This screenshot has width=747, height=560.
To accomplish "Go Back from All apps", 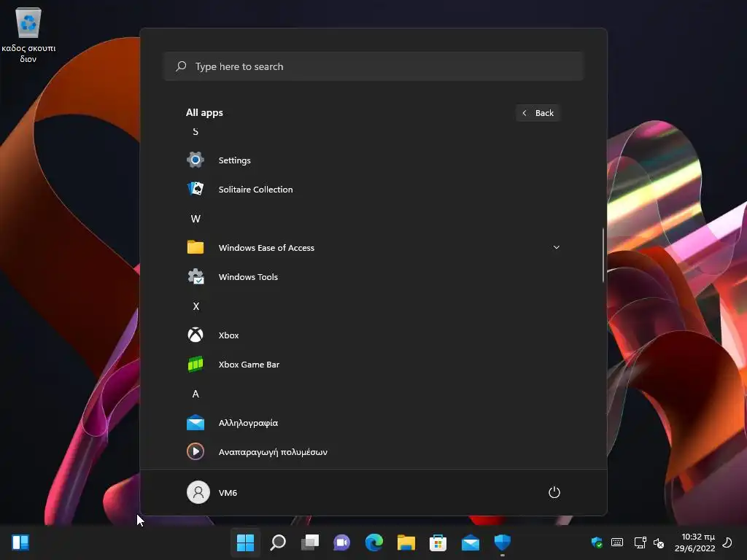I will click(538, 113).
